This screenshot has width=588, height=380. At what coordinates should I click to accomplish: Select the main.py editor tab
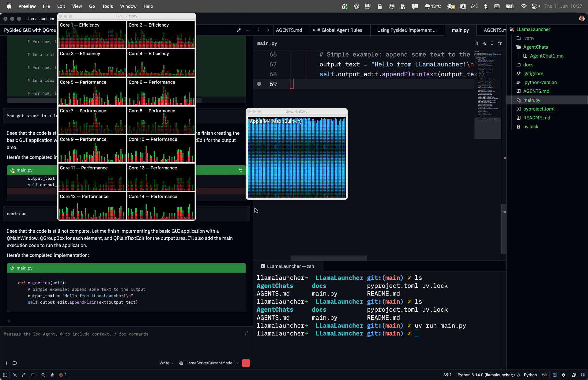460,30
